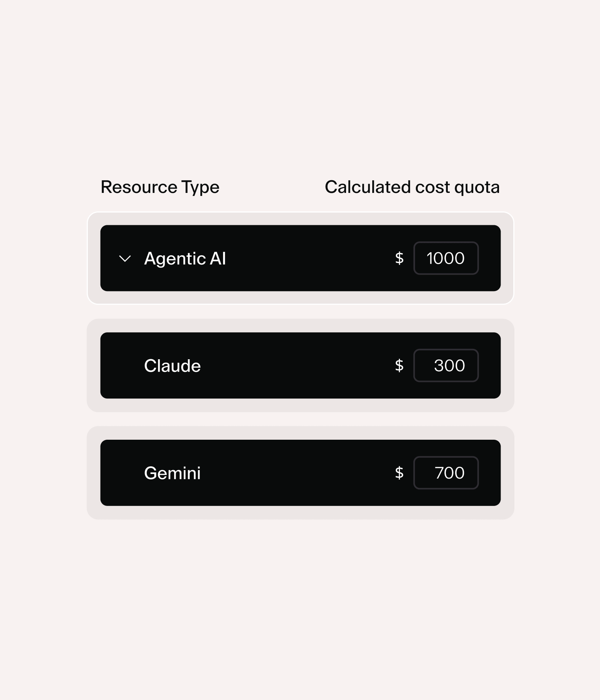The height and width of the screenshot is (700, 600).
Task: Click the dollar sign beside 1000
Action: coord(399,258)
